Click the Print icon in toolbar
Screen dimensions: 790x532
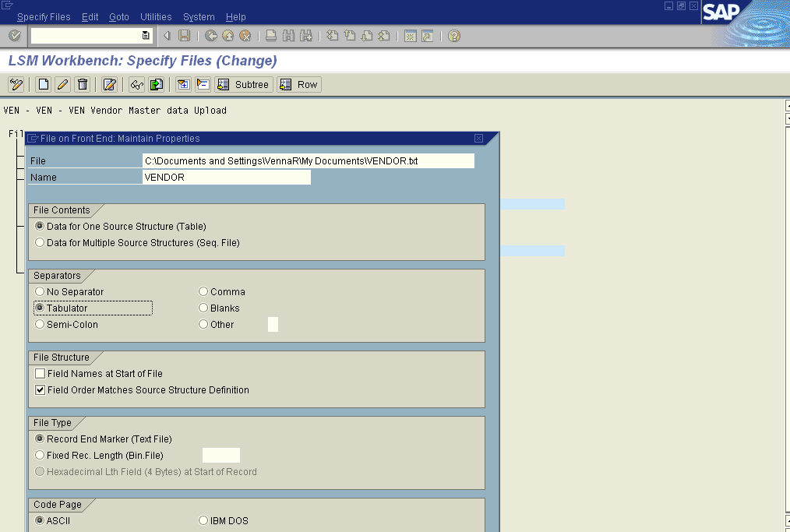tap(271, 36)
